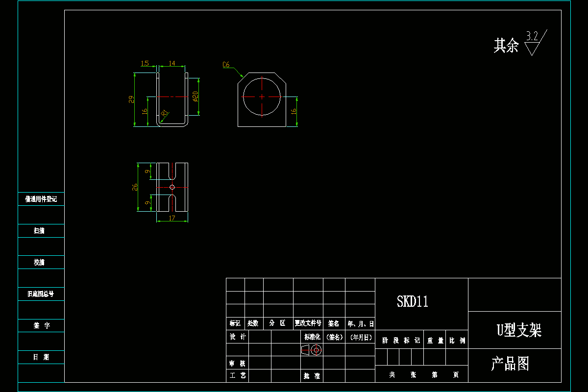Select the U型支架 part name text

(x=519, y=330)
